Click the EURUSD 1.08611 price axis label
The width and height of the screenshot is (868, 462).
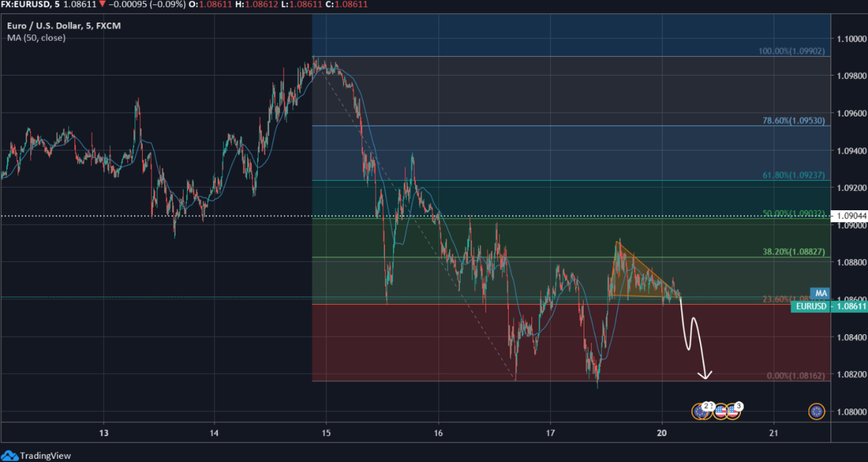(x=830, y=306)
